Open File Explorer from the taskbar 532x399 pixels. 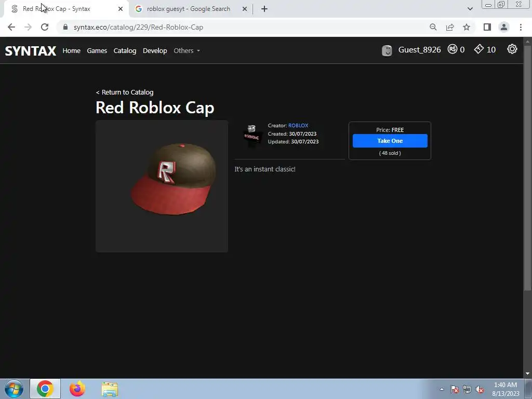(110, 390)
